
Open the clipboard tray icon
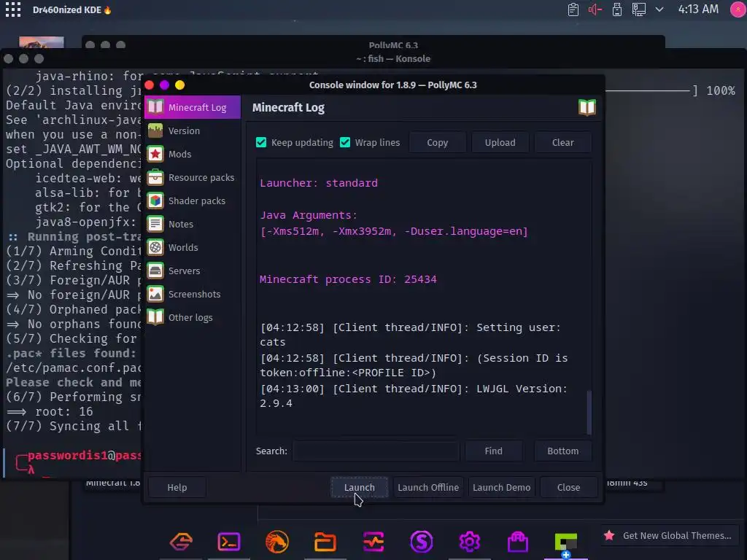573,9
